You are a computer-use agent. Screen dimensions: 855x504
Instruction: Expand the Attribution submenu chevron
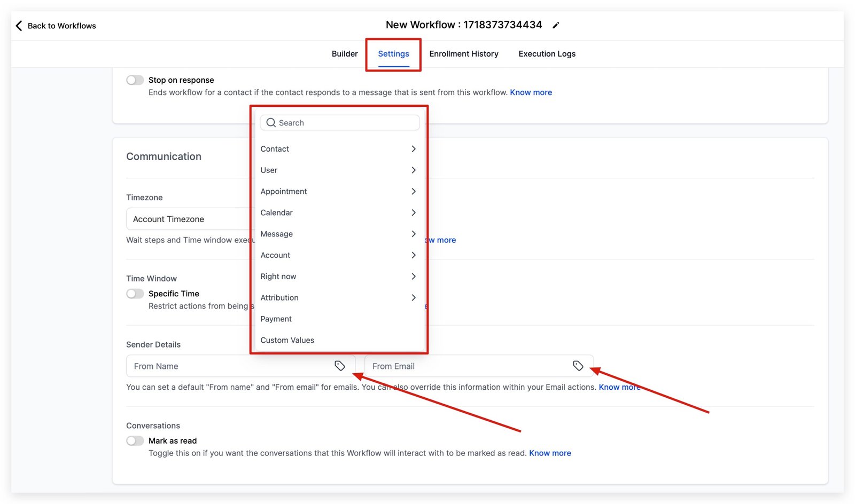pyautogui.click(x=413, y=297)
